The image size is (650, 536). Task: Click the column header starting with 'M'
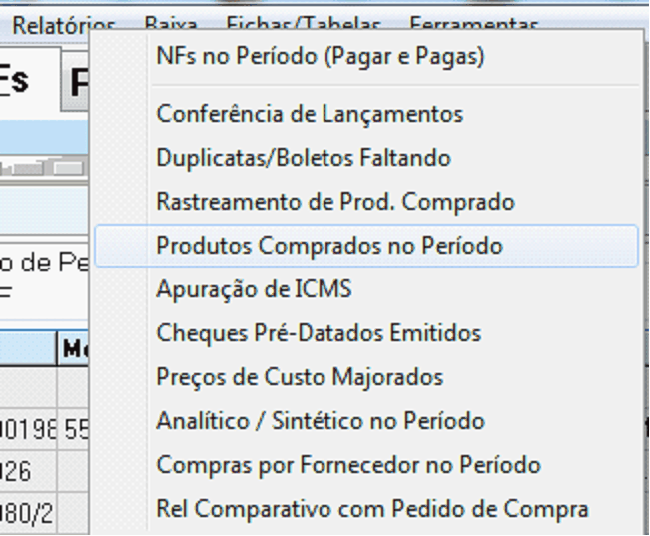pos(74,349)
